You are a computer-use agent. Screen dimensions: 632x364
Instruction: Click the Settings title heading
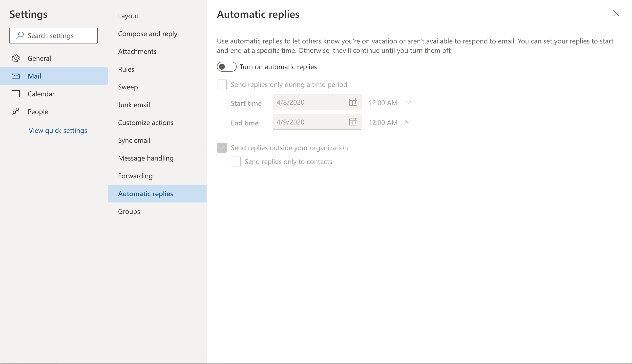[x=28, y=14]
